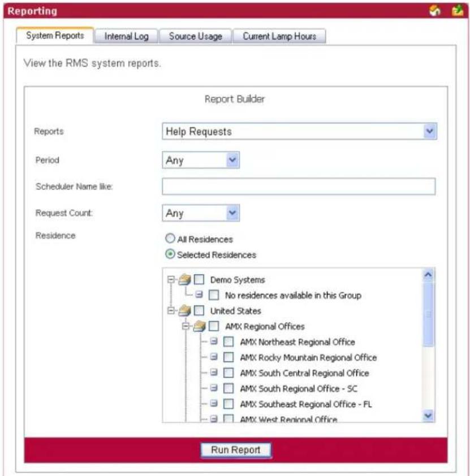The height and width of the screenshot is (476, 470).
Task: Select AMX Northeast Regional Office label
Action: click(297, 342)
